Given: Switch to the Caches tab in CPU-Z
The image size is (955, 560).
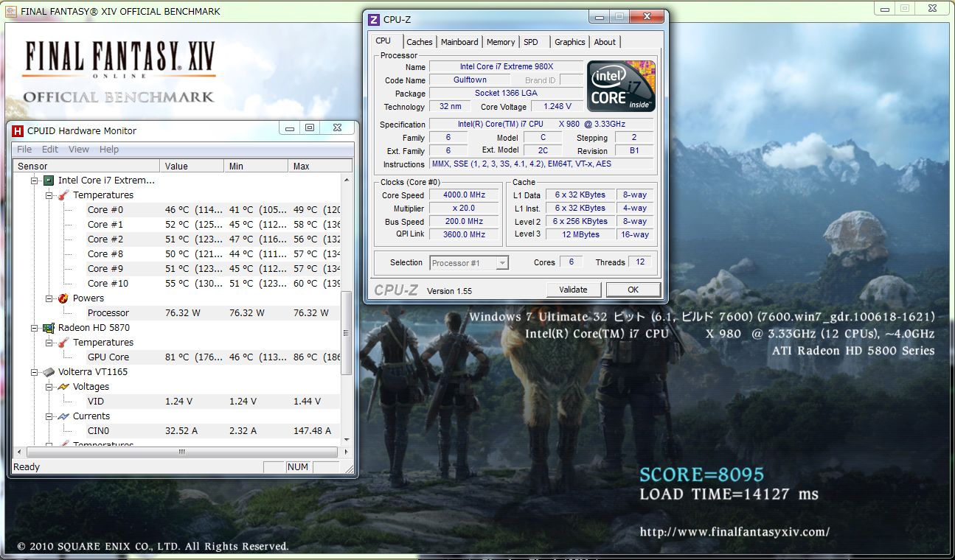Looking at the screenshot, I should 420,42.
